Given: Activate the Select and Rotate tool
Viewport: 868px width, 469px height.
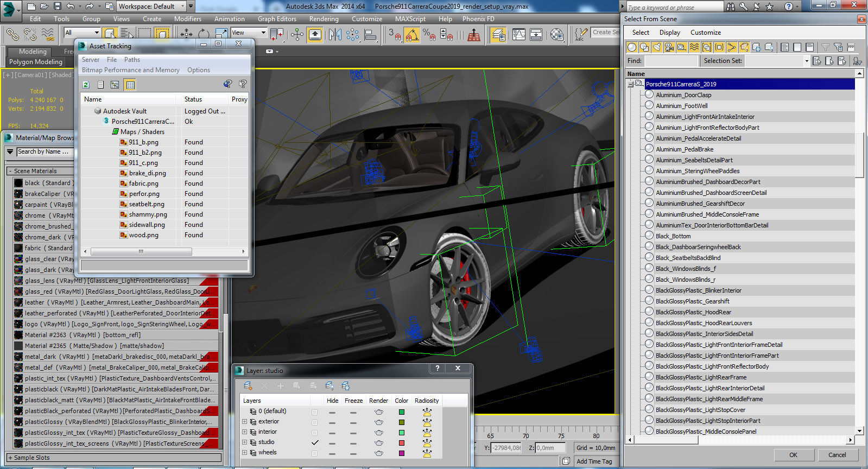Looking at the screenshot, I should pyautogui.click(x=204, y=34).
